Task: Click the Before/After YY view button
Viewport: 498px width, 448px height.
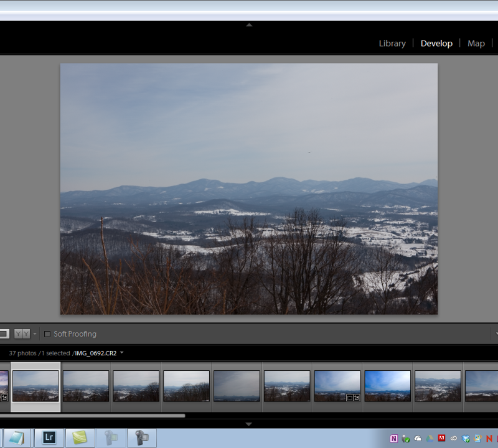Action: 22,334
